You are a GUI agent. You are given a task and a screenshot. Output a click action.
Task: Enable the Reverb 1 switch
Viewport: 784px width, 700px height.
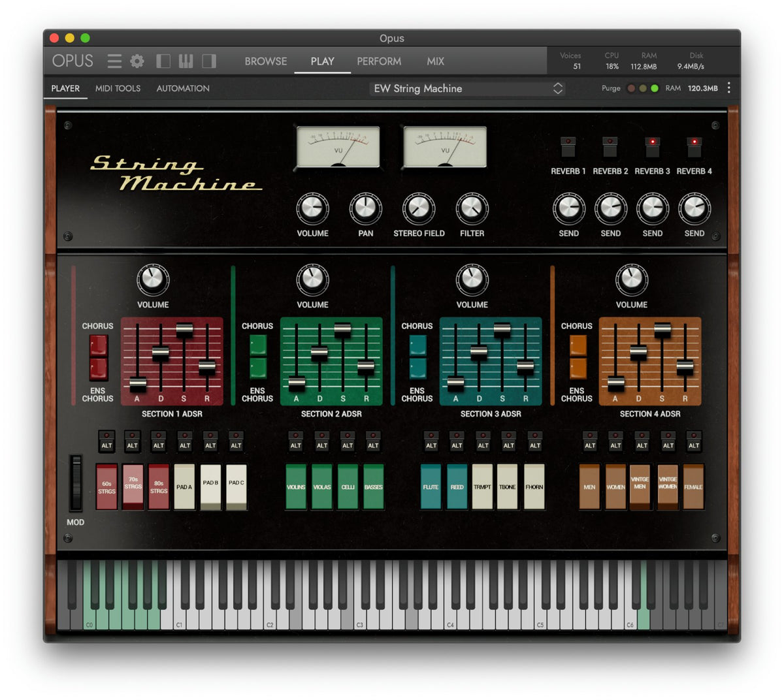coord(568,146)
